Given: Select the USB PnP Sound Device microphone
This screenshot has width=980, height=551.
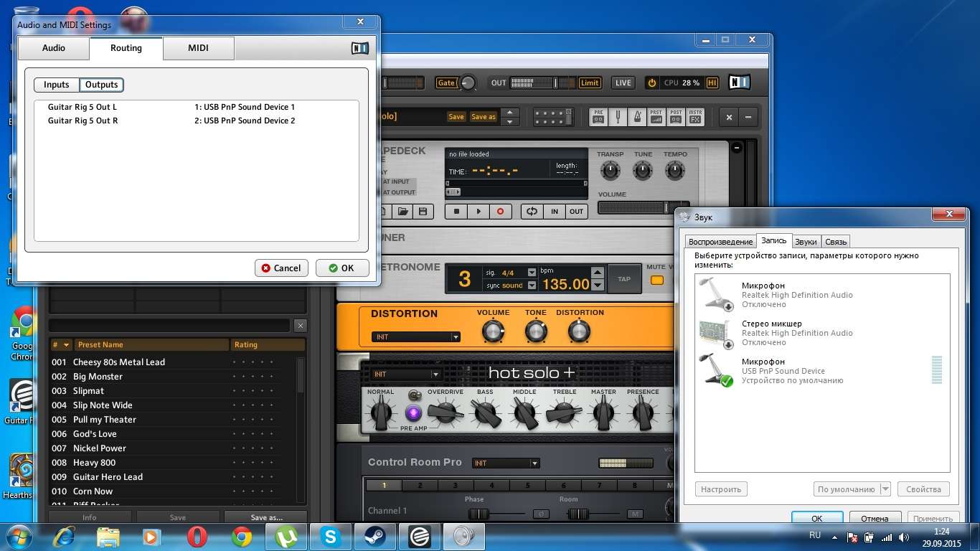Looking at the screenshot, I should (822, 371).
